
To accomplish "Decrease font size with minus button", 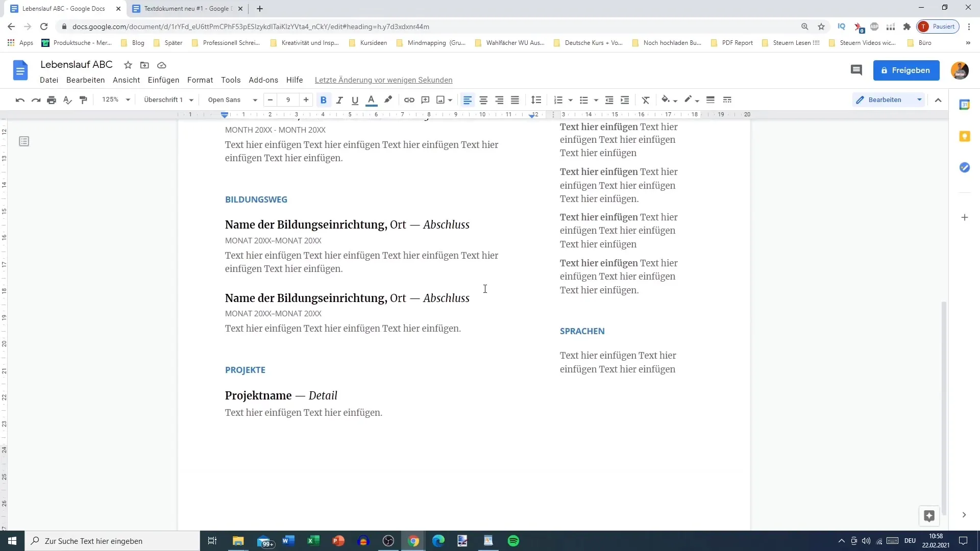I will [271, 100].
